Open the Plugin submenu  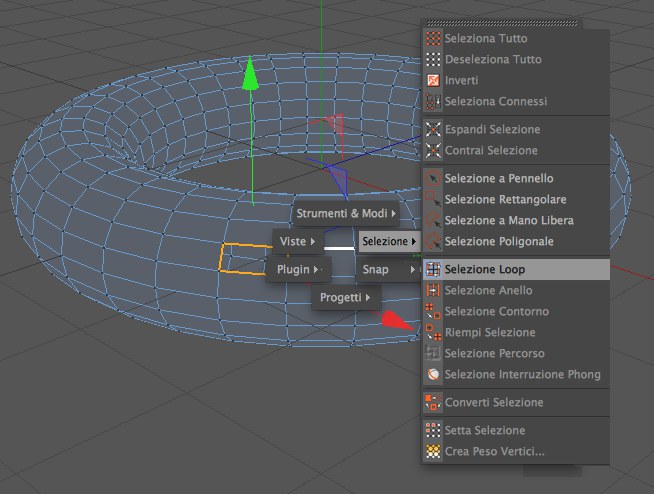pyautogui.click(x=298, y=270)
